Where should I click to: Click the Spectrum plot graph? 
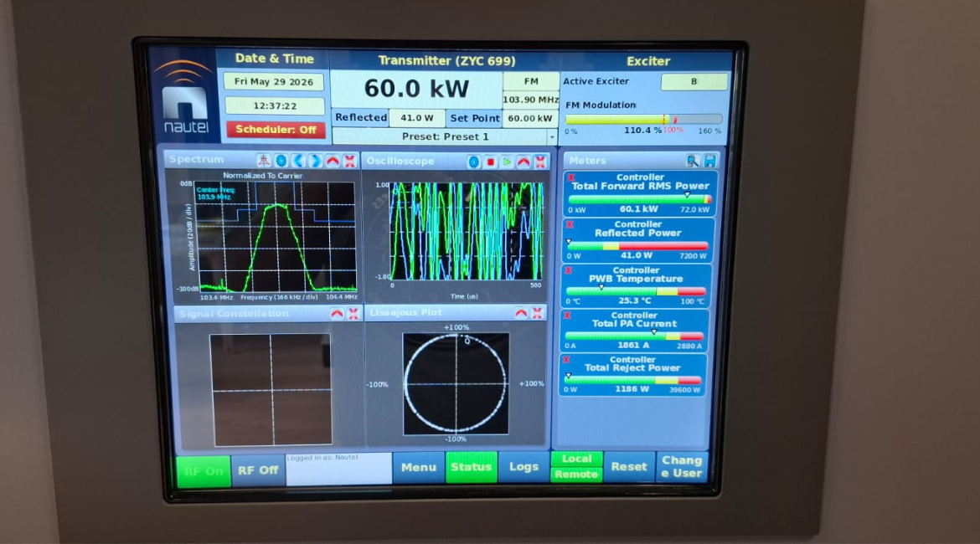point(276,237)
